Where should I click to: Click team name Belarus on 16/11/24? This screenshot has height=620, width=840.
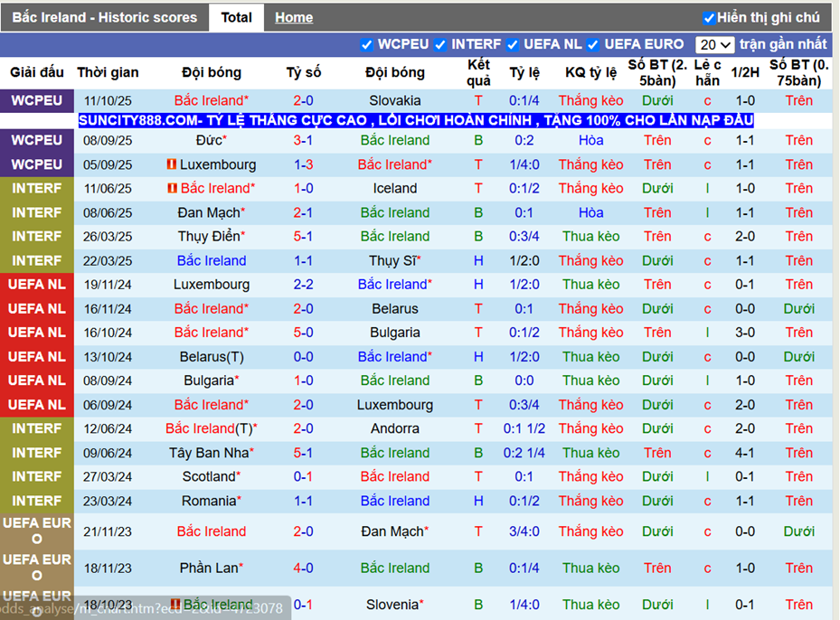click(395, 309)
